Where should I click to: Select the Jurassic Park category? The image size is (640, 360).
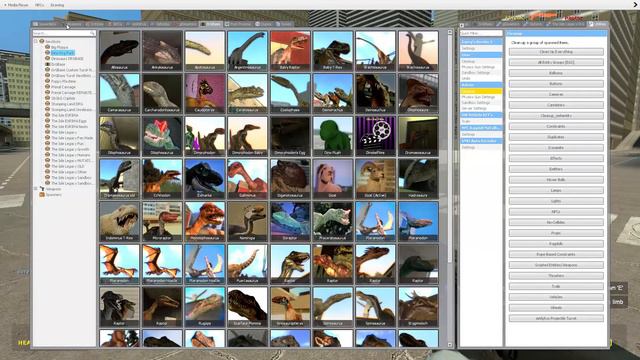62,53
